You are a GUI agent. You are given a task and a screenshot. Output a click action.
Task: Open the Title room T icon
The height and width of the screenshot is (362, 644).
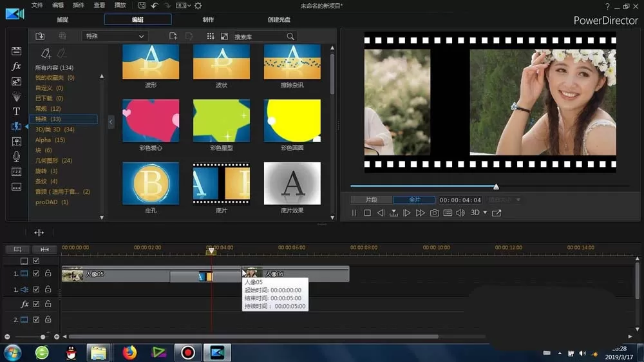pos(16,111)
